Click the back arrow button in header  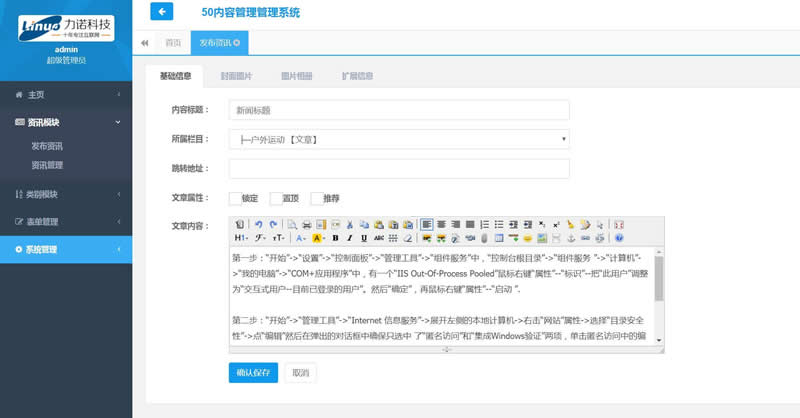tap(161, 12)
